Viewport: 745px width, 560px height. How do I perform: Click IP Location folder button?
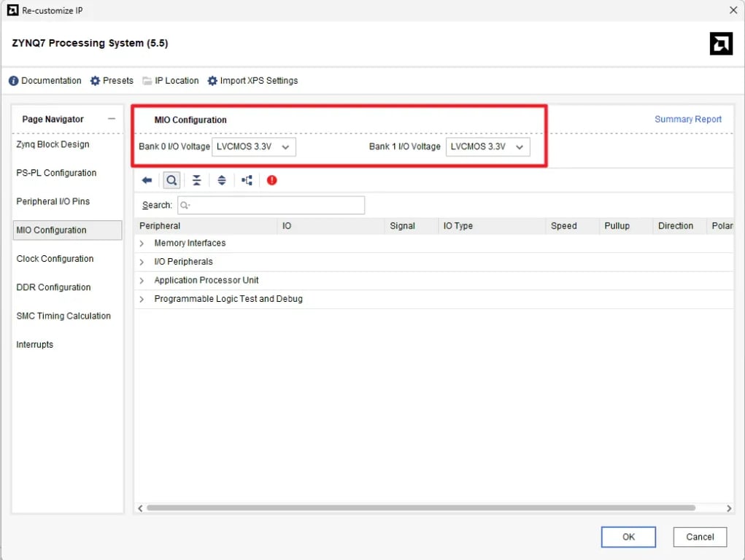pyautogui.click(x=171, y=81)
